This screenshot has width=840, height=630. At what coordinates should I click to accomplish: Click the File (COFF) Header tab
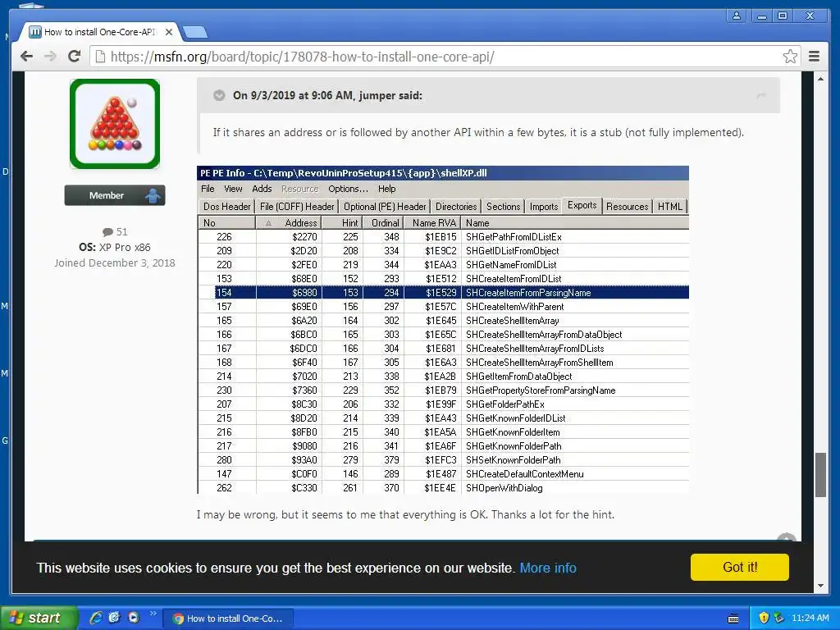point(297,206)
